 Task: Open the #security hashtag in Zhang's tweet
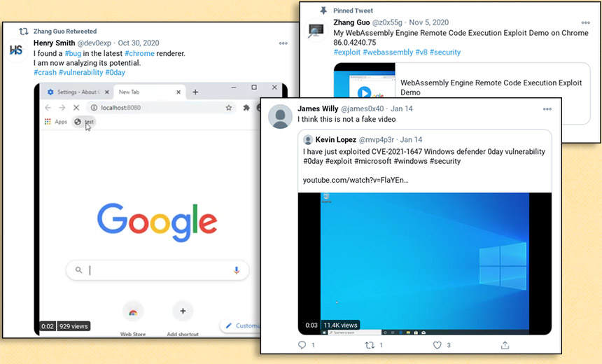pos(445,52)
